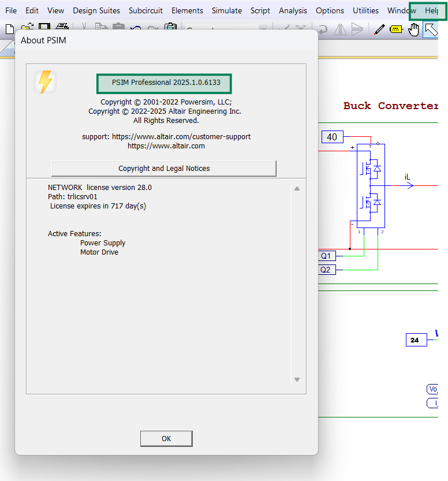Screen dimensions: 448x481
Task: Click the New file icon in toolbar
Action: [10, 29]
